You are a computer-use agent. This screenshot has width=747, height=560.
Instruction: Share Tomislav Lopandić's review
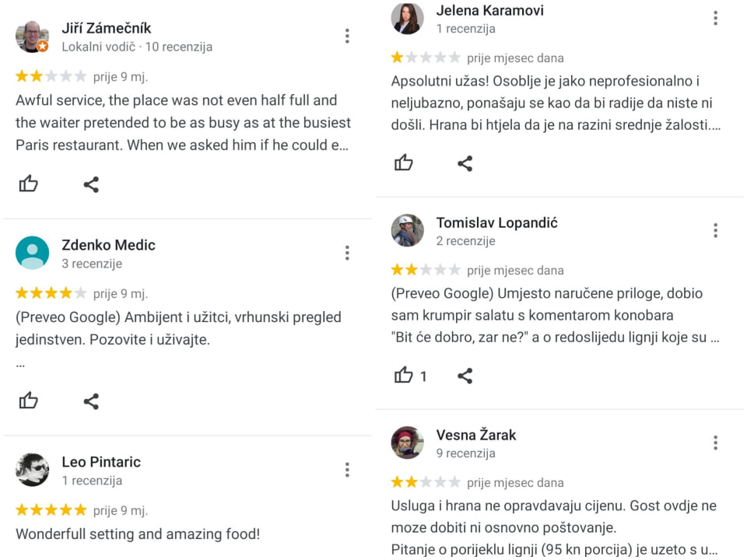tap(465, 376)
